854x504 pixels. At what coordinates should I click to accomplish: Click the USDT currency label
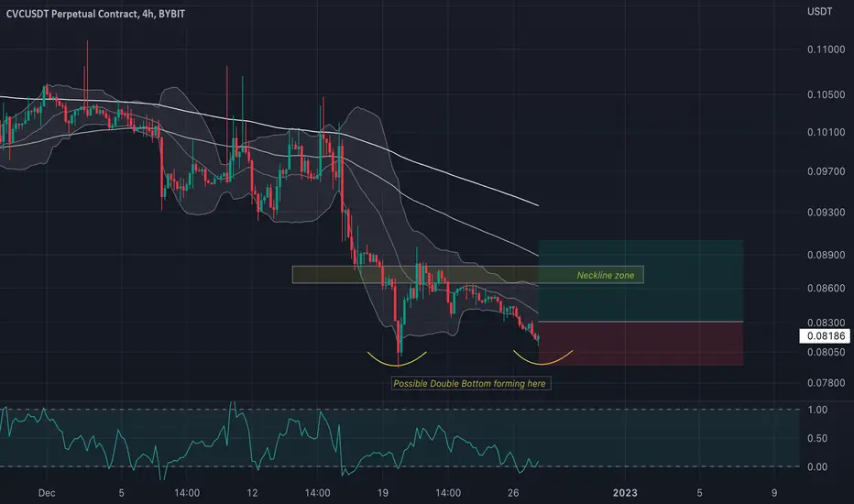(x=820, y=11)
